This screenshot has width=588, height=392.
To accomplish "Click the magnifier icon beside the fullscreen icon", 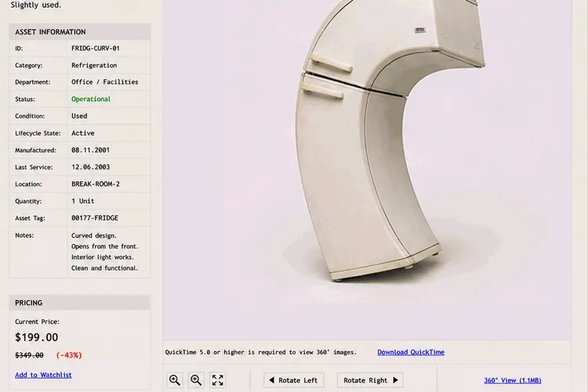I will 196,380.
